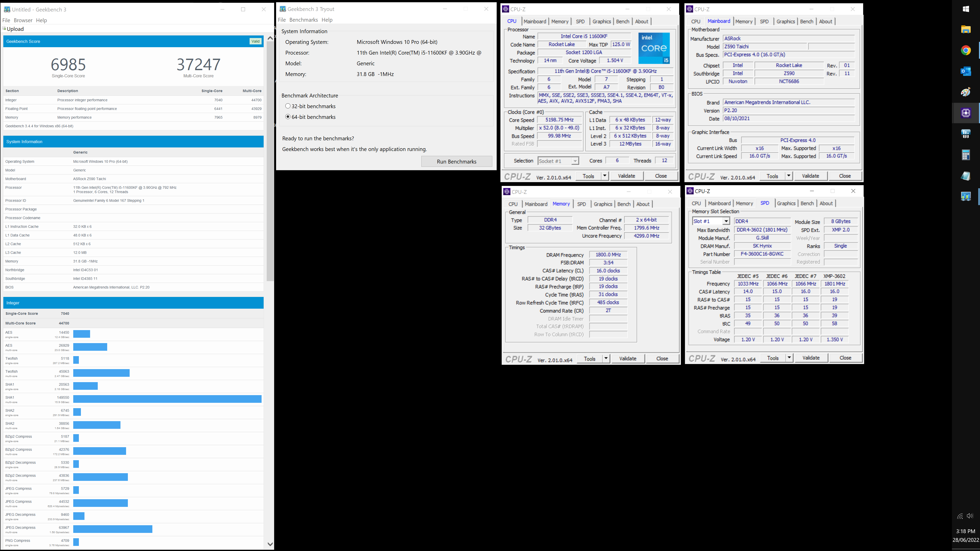Click the small icon beside Upload
The image size is (980, 551).
click(4, 29)
